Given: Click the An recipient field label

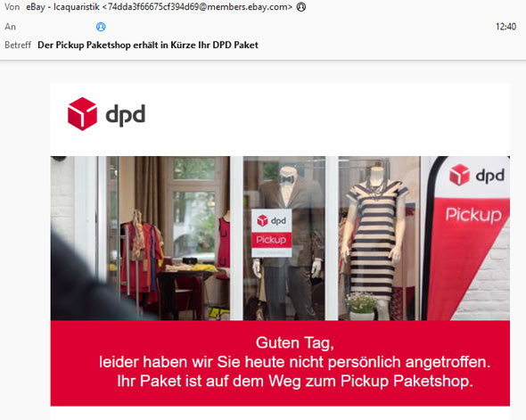Looking at the screenshot, I should coord(10,27).
